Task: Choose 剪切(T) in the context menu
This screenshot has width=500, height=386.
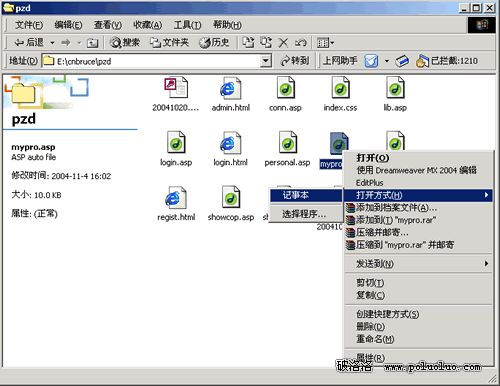Action: pyautogui.click(x=418, y=283)
